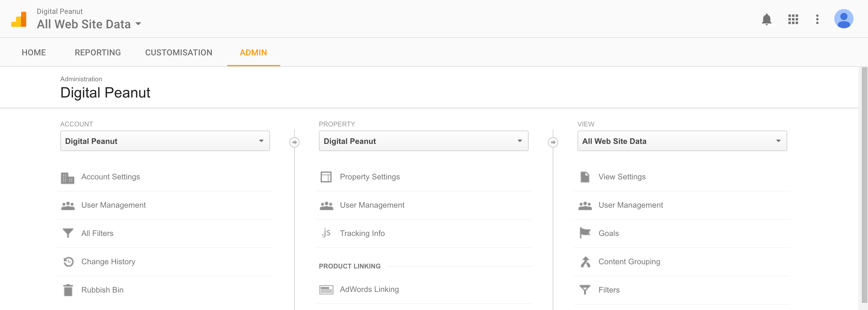This screenshot has width=868, height=310.
Task: Open Tracking Info
Action: [362, 233]
